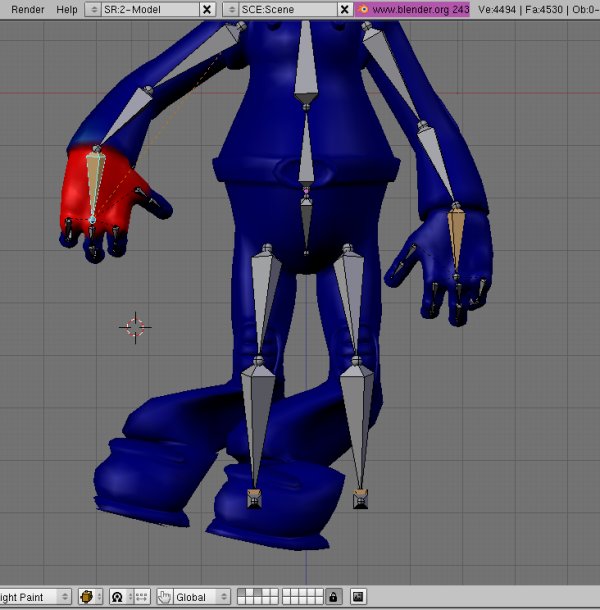600x610 pixels.
Task: Delete the SCE:Scene scene with X
Action: point(345,9)
